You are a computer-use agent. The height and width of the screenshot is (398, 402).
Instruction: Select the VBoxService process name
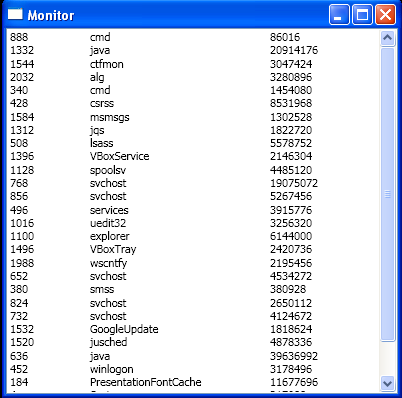tap(119, 156)
